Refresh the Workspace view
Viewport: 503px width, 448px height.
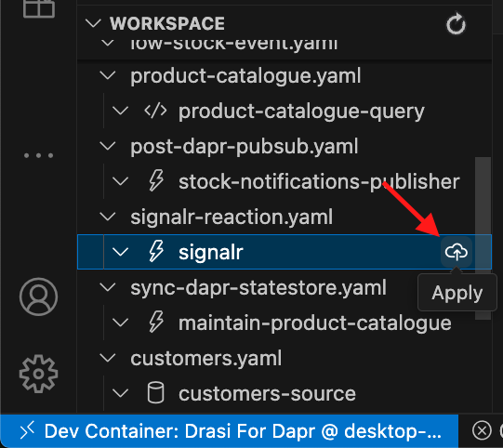(x=456, y=24)
